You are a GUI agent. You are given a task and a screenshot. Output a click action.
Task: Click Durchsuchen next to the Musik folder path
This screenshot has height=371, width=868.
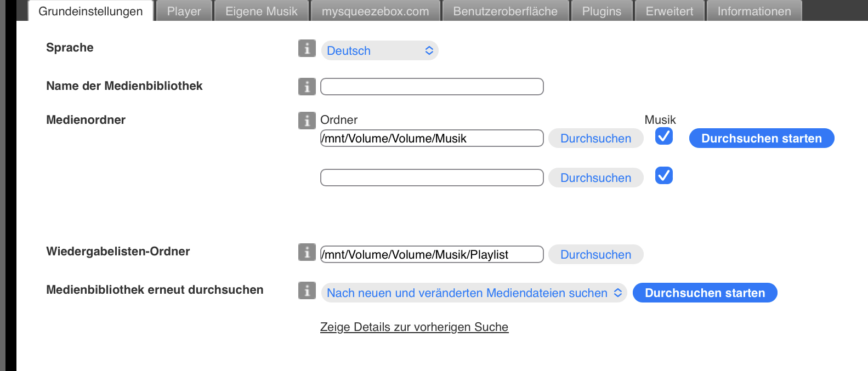pos(595,138)
